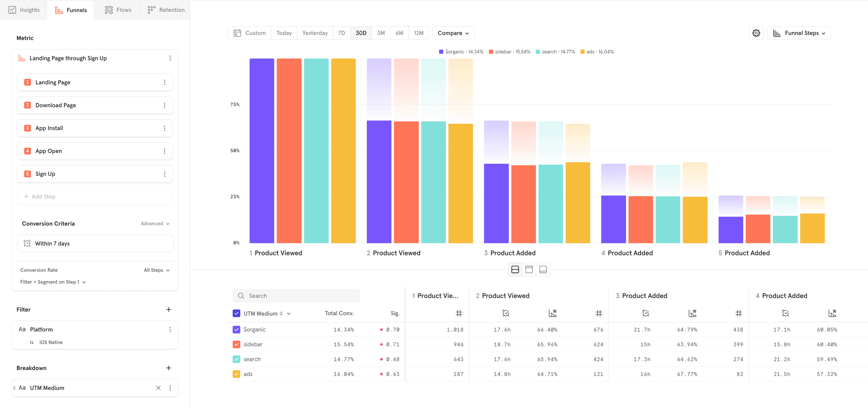Add a new breakdown with plus icon
Image resolution: width=868 pixels, height=408 pixels.
(x=168, y=368)
